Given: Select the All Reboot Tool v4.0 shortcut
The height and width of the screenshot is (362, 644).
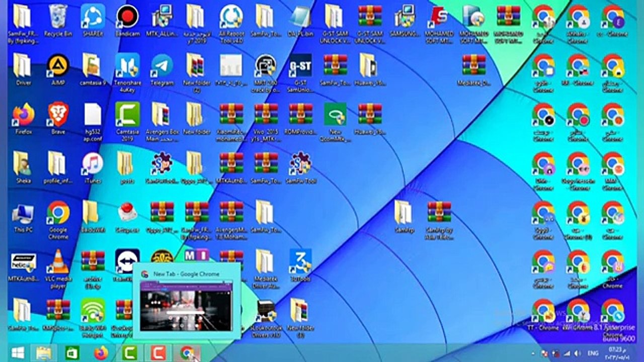Looking at the screenshot, I should click(231, 24).
